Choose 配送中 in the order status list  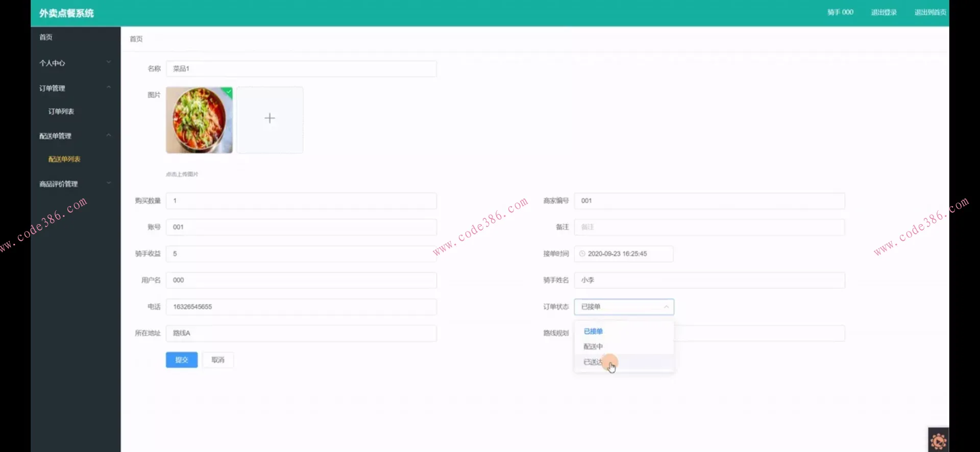click(593, 346)
